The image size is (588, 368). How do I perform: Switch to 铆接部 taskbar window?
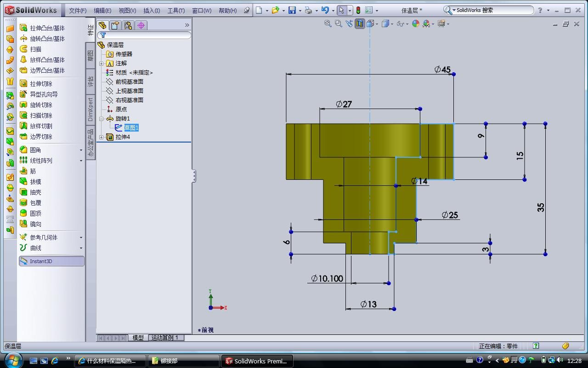(x=184, y=361)
